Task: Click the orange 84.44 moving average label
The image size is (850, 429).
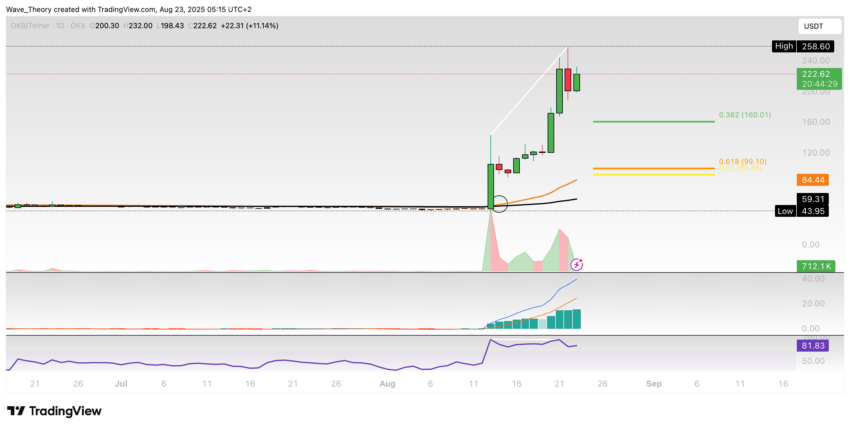Action: click(x=812, y=180)
